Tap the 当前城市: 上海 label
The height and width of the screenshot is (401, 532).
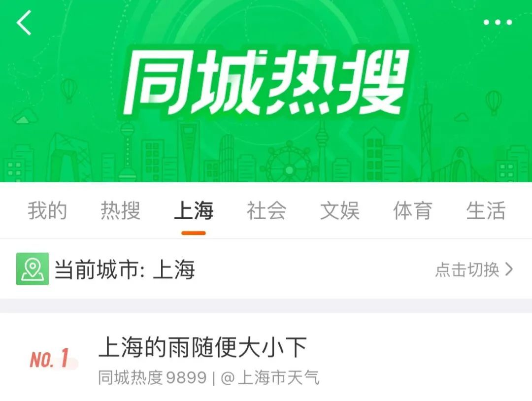125,269
